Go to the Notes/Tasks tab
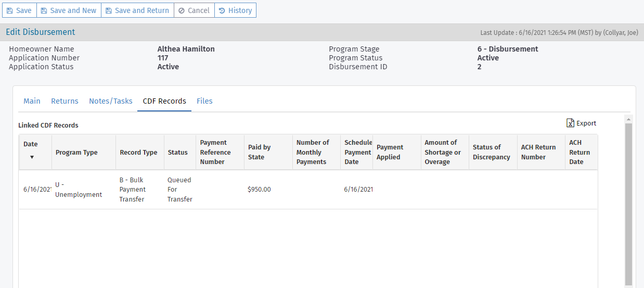 (110, 101)
